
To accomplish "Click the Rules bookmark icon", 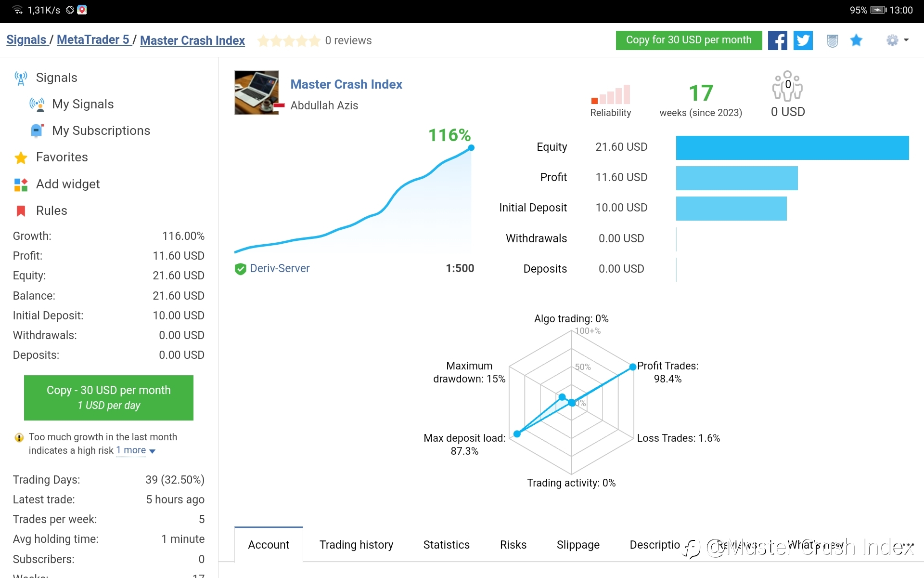I will tap(21, 211).
